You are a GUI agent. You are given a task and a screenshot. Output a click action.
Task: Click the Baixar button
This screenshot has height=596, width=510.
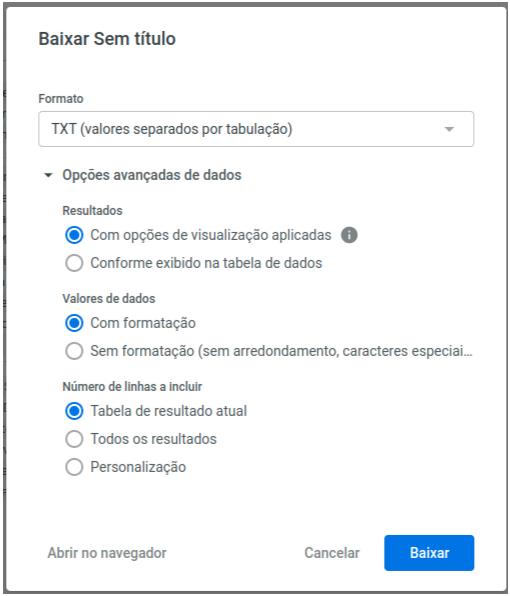[429, 553]
